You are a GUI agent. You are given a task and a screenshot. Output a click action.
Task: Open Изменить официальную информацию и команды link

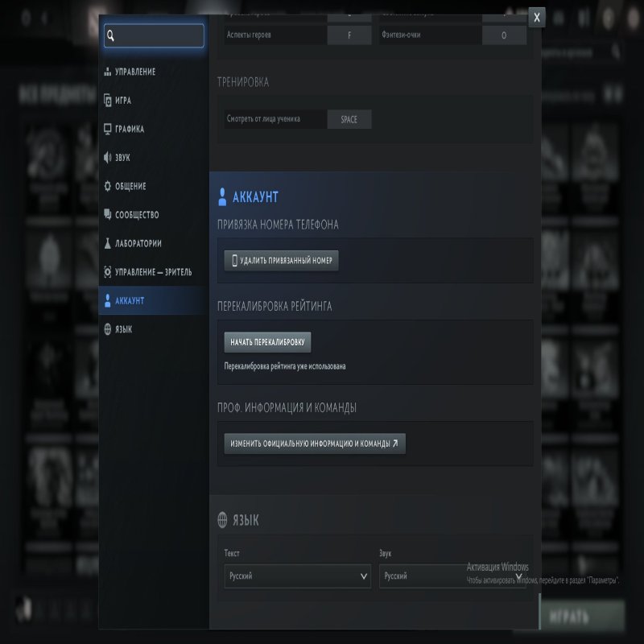tap(314, 444)
